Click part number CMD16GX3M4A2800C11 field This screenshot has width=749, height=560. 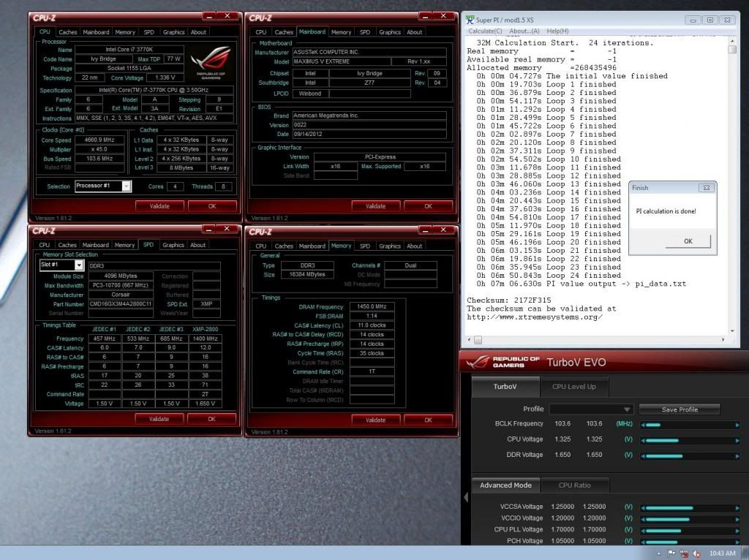tap(121, 304)
